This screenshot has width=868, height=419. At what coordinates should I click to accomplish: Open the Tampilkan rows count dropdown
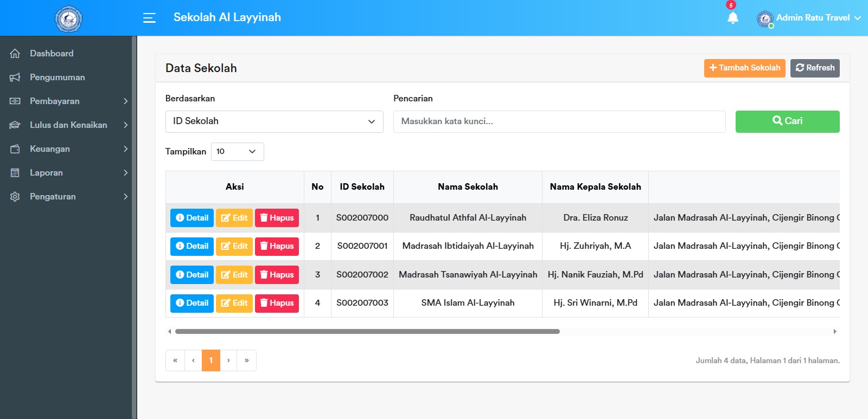click(237, 152)
